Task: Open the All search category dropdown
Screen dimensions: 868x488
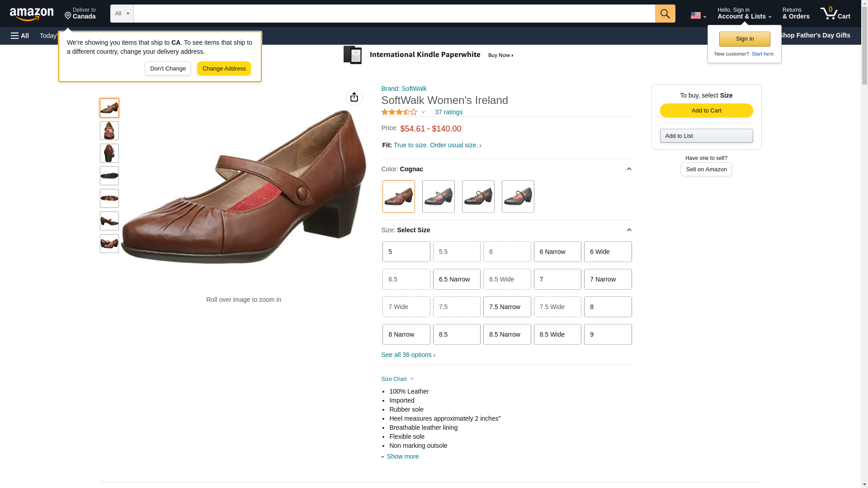Action: (122, 14)
